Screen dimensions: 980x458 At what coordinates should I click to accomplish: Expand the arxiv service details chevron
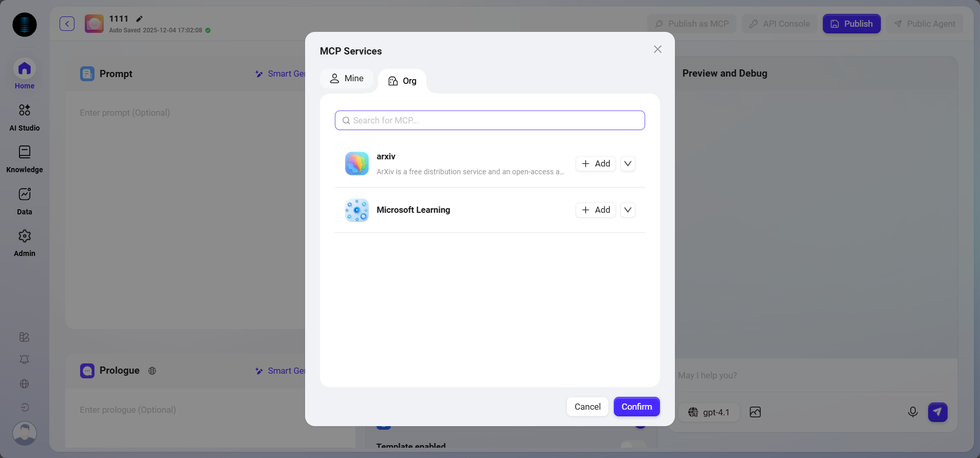pos(628,164)
